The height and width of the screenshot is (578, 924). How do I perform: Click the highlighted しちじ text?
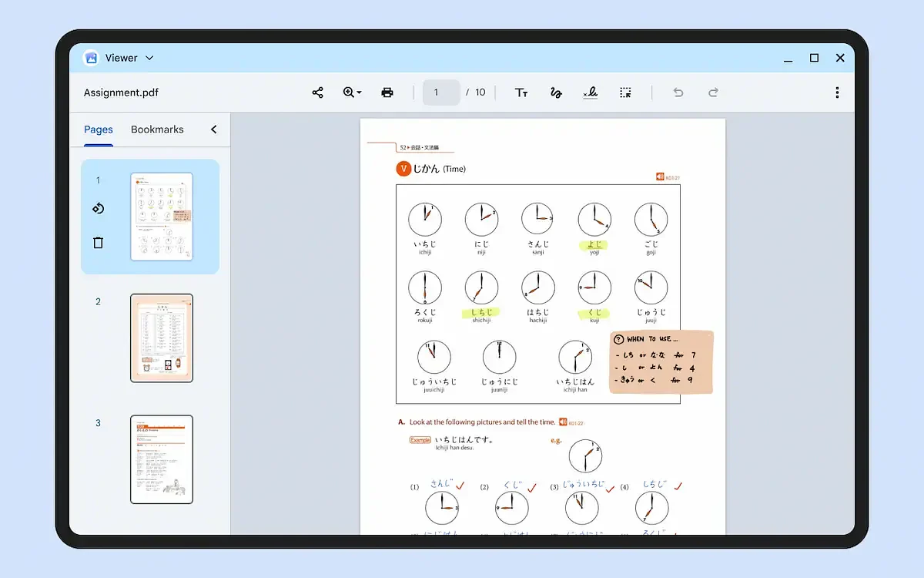(x=482, y=312)
